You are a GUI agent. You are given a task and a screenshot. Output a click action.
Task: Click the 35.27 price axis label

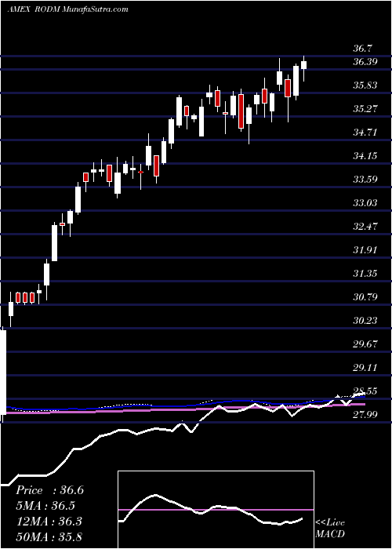tap(366, 109)
